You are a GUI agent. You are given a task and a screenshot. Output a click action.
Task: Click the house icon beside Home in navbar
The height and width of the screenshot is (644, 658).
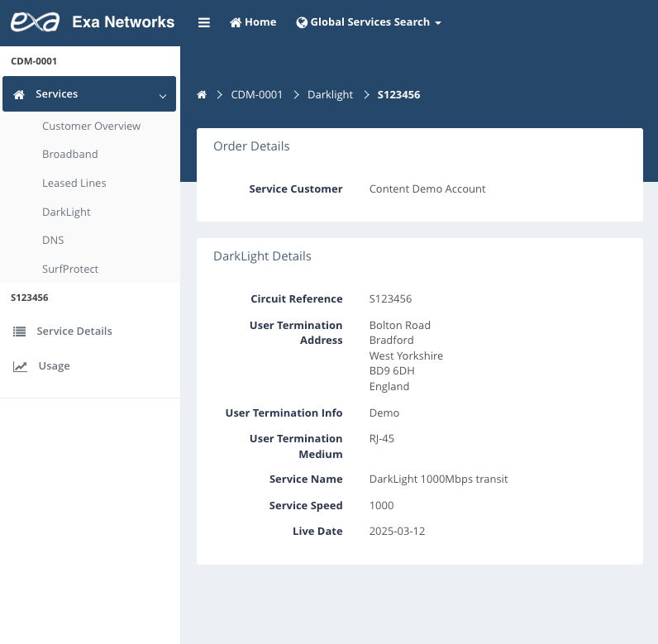point(236,22)
